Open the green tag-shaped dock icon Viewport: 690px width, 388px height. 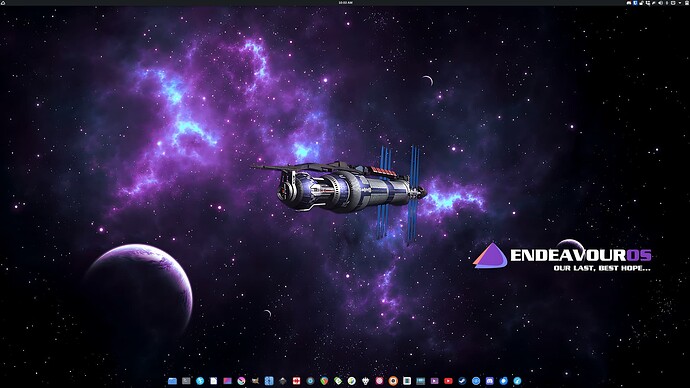pos(338,381)
